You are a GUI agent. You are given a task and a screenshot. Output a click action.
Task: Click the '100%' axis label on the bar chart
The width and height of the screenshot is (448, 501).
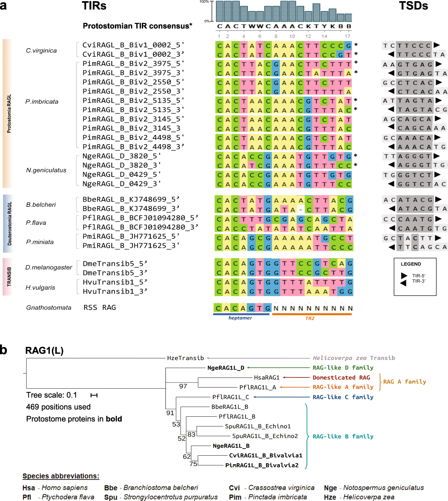[x=204, y=2]
